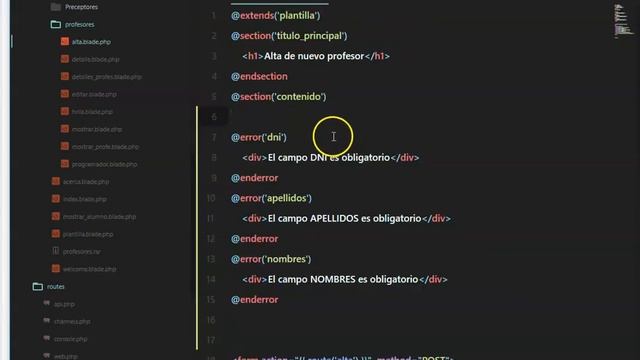Open editar.blade.php via its file icon
The height and width of the screenshot is (360, 640).
pos(64,94)
